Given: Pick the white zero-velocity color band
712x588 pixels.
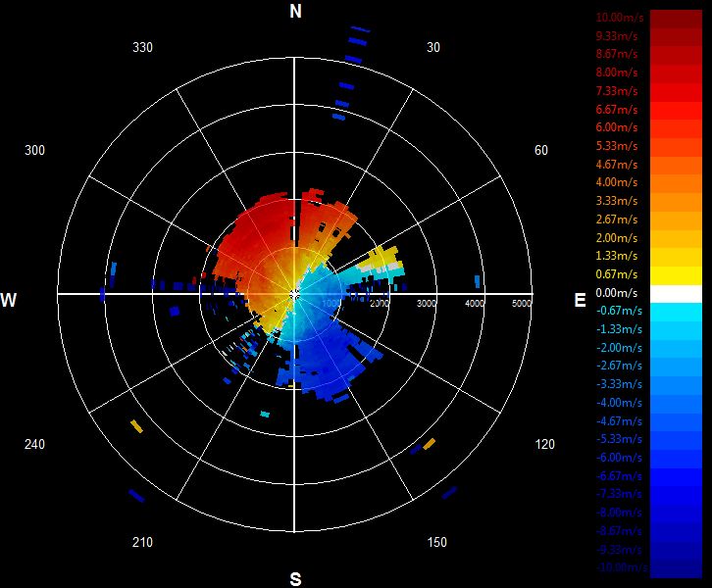Looking at the screenshot, I should 676,294.
